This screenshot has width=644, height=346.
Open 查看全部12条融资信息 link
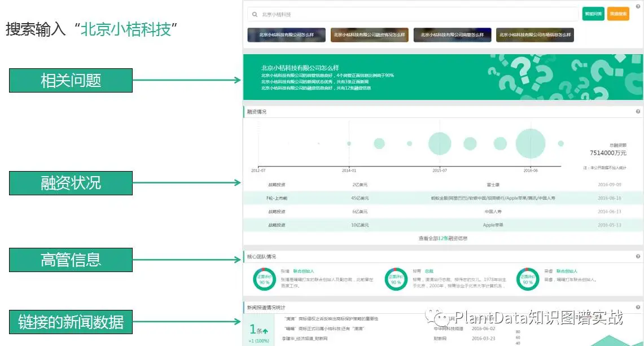click(443, 238)
